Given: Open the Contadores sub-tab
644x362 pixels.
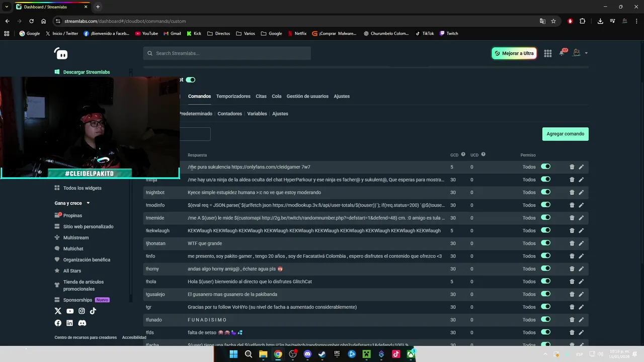Looking at the screenshot, I should [x=229, y=114].
